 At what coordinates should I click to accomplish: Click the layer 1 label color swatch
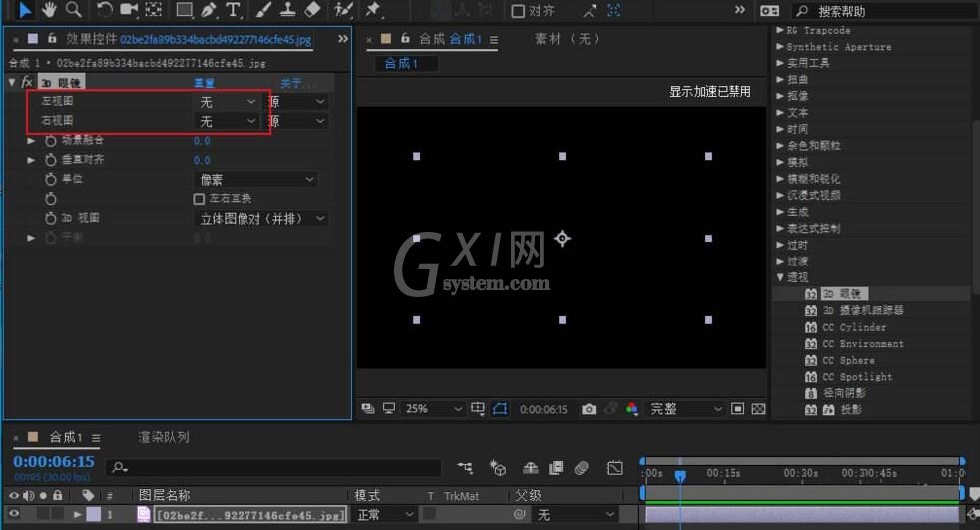[93, 514]
